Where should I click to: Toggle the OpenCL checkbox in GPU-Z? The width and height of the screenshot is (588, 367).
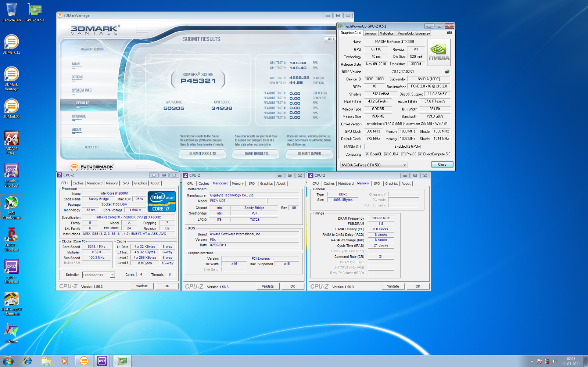point(367,154)
